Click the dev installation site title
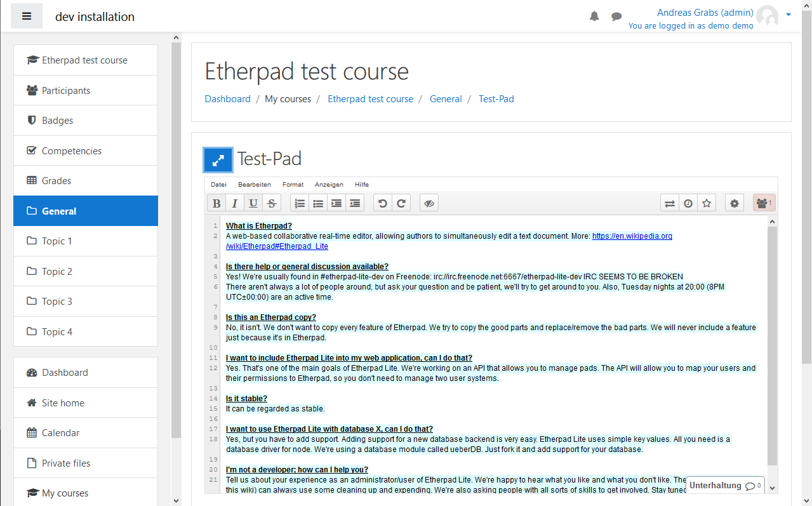 [95, 17]
